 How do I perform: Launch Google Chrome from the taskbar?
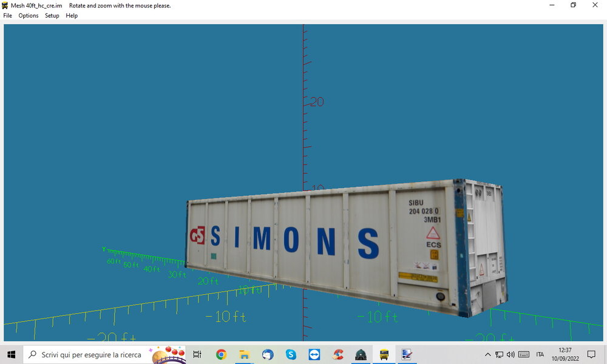pyautogui.click(x=221, y=354)
